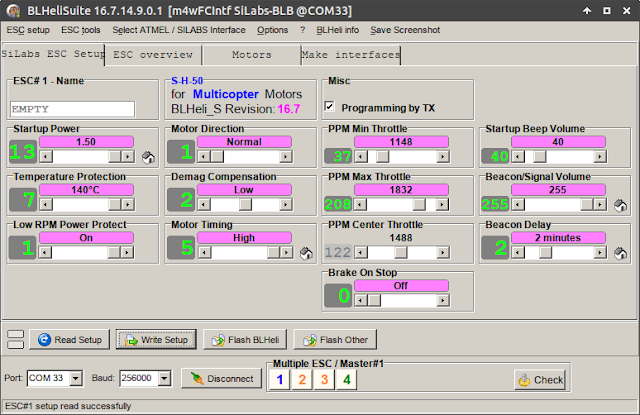Increase Temperature Protection with right arrow
The image size is (640, 415).
(x=128, y=205)
